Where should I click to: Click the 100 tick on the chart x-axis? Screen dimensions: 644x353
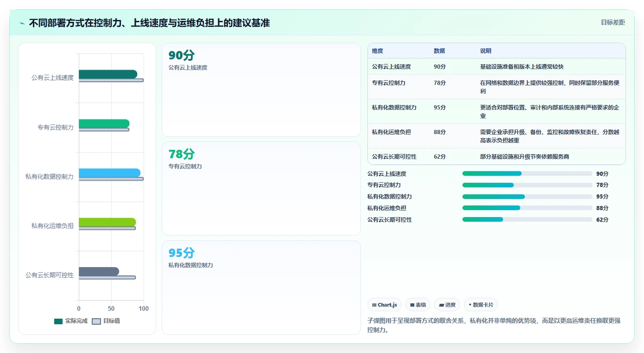click(x=144, y=308)
